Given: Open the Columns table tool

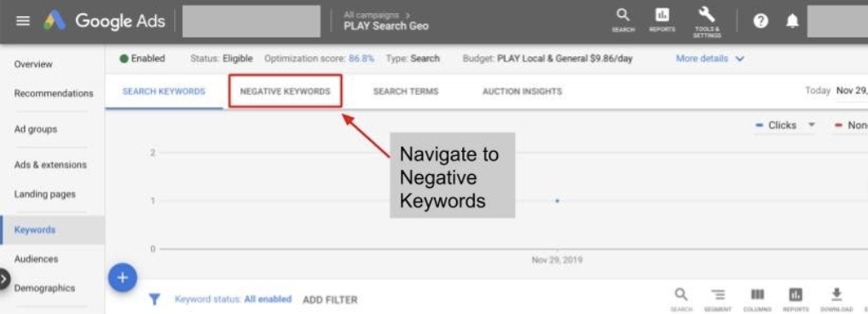Looking at the screenshot, I should coord(757,299).
